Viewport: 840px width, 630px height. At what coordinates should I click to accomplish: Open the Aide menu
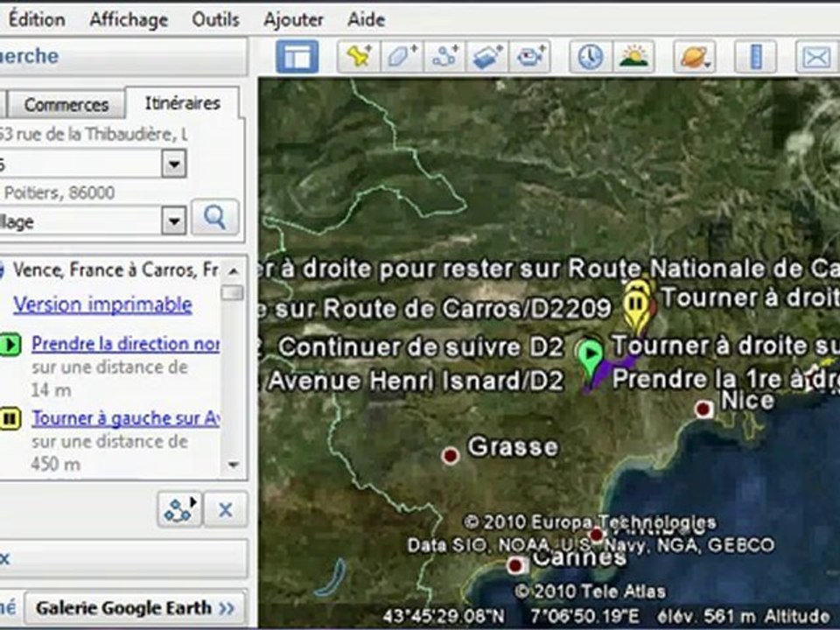point(367,20)
